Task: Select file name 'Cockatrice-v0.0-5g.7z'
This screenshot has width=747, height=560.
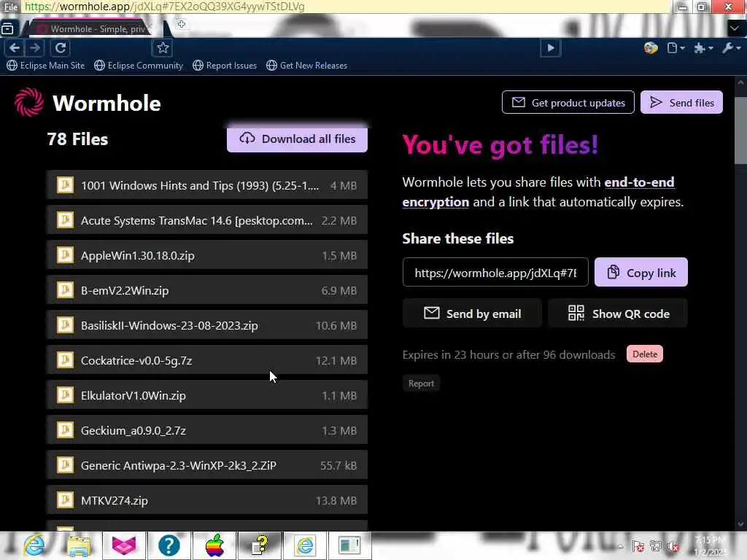Action: [x=136, y=361]
